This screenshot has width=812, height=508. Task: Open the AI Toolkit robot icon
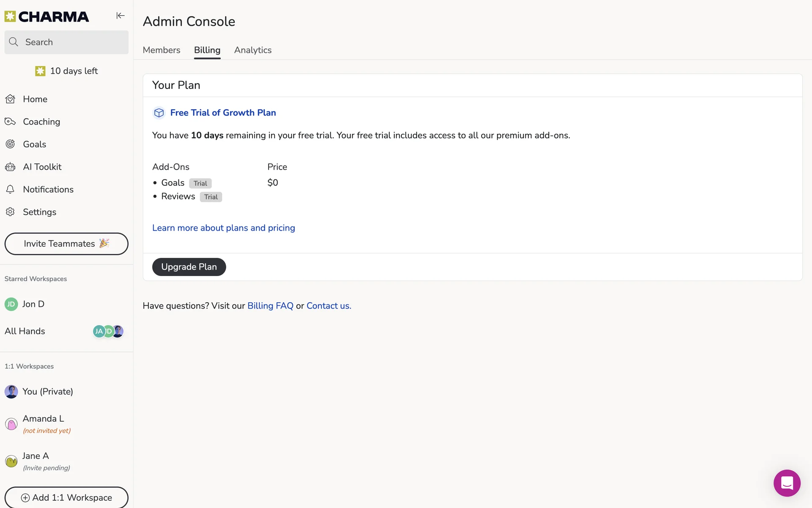[11, 167]
